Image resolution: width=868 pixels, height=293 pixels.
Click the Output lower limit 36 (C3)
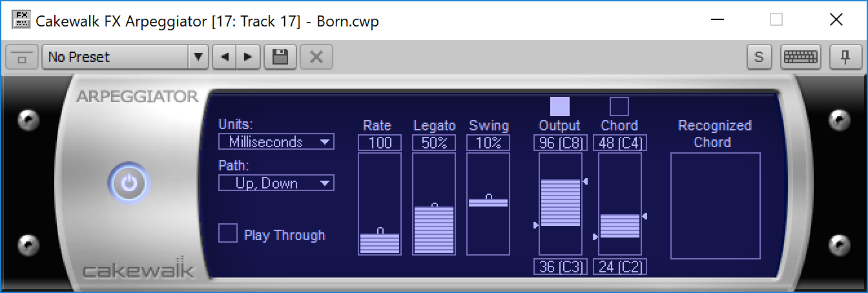click(x=560, y=267)
